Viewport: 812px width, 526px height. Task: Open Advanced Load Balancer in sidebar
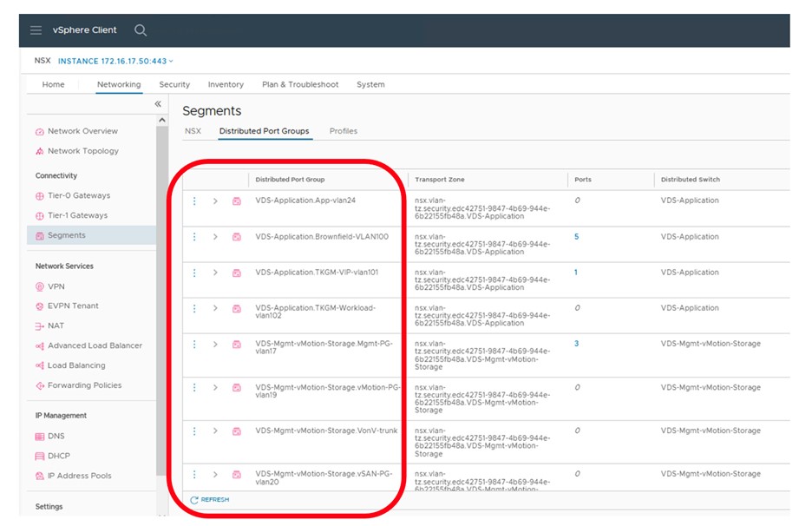tap(94, 345)
